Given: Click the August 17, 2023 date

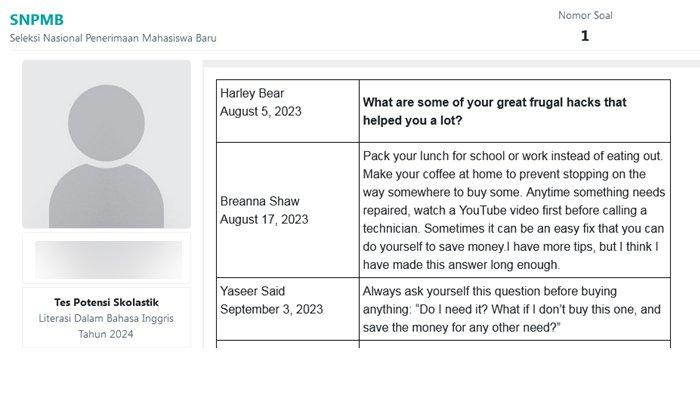Looking at the screenshot, I should tap(264, 219).
